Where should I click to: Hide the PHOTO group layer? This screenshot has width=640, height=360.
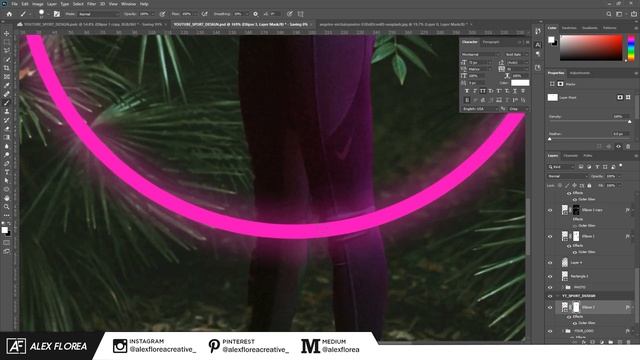click(550, 287)
